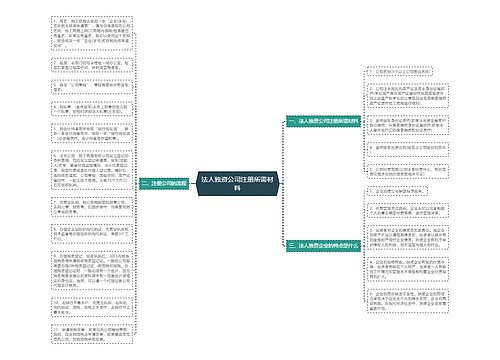Click process step 4 about 刻私章
Image resolution: width=500 pixels, height=360 pixels.
tap(92, 109)
